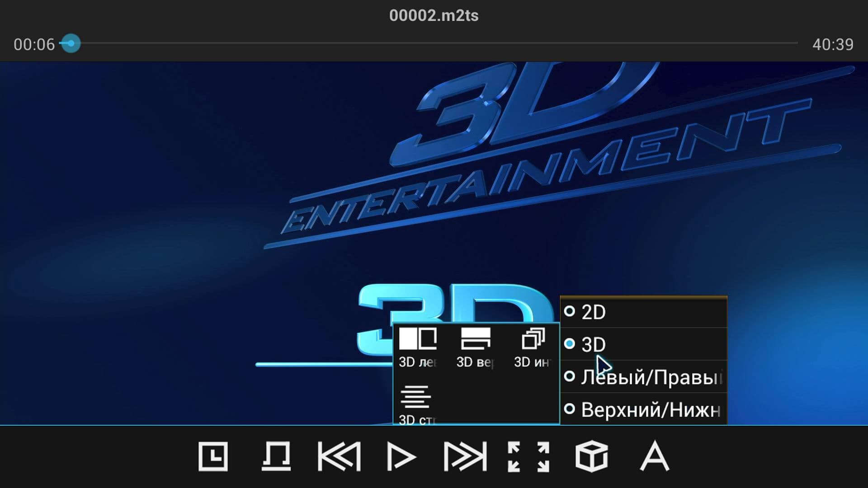Toggle the fullscreen arrows aspect icon
Image resolution: width=868 pixels, height=488 pixels.
click(528, 456)
